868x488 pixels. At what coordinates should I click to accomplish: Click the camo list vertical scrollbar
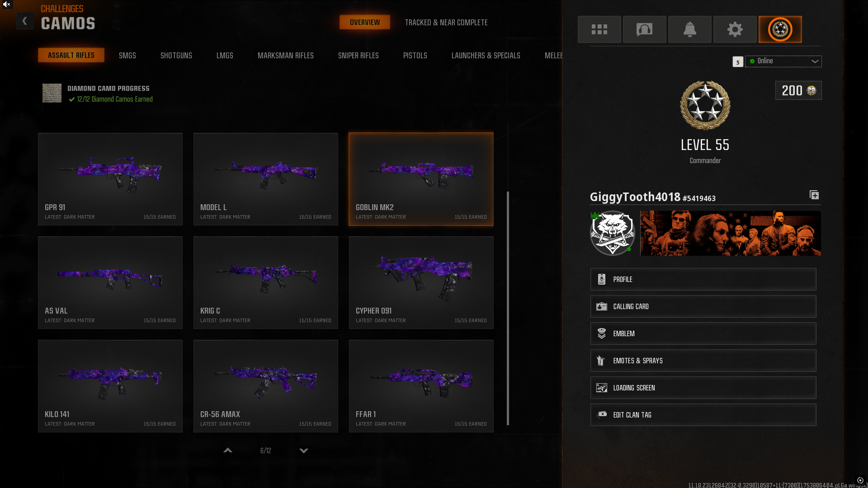508,308
